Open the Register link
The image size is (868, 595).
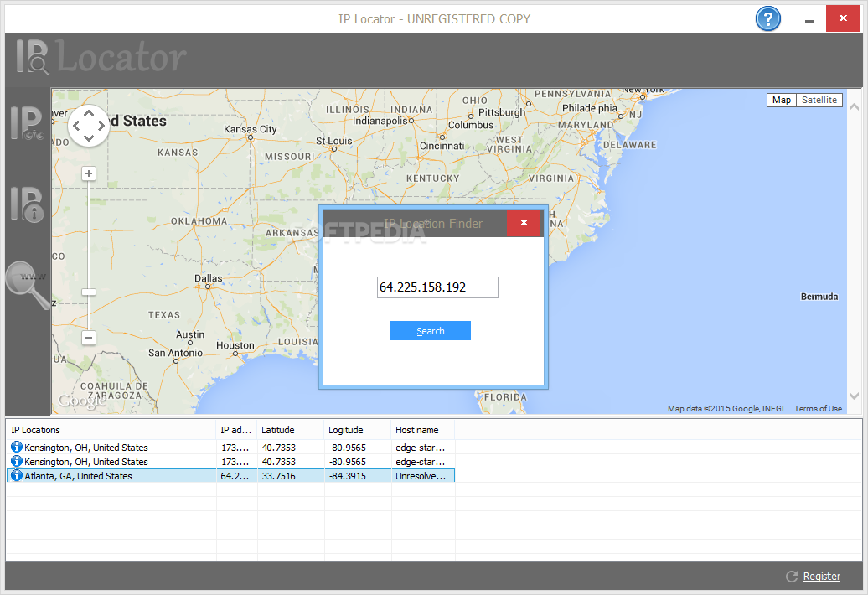click(821, 577)
